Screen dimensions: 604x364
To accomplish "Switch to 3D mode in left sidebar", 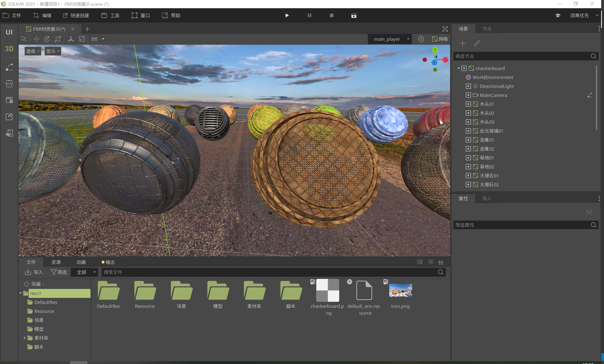I will tap(9, 49).
